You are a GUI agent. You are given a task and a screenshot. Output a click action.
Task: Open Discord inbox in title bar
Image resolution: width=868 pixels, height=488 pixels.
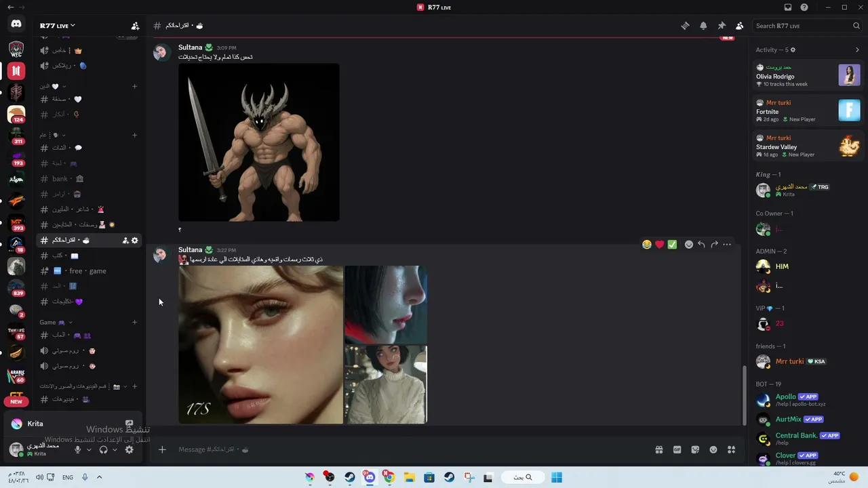pos(788,7)
